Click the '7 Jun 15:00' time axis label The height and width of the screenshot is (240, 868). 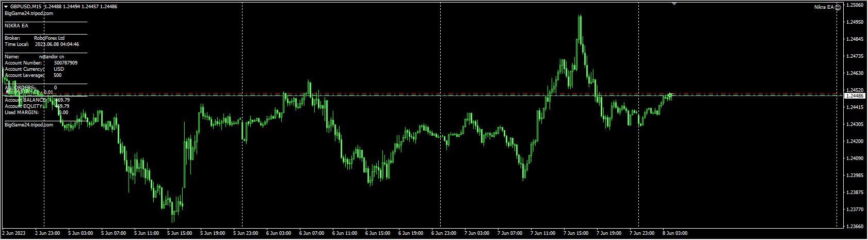576,233
